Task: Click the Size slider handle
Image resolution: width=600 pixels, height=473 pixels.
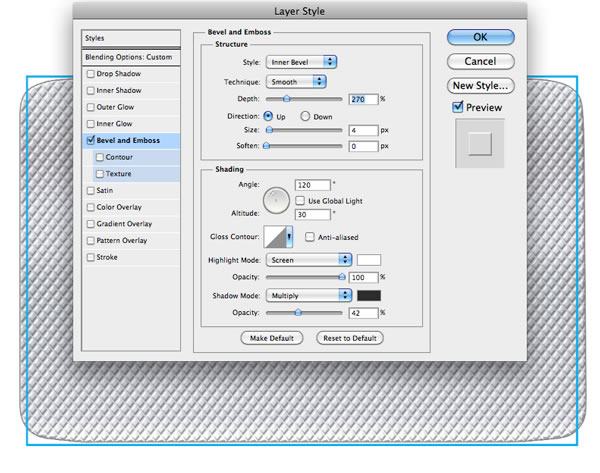Action: coord(269,130)
